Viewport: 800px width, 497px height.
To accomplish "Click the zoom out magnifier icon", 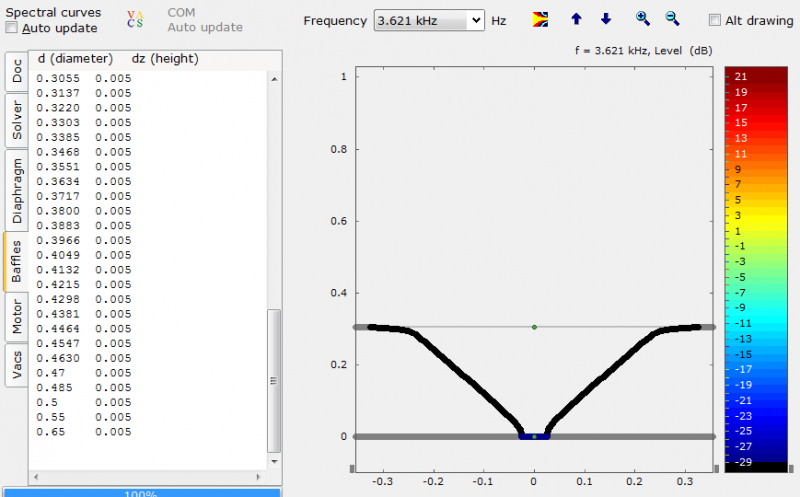I will click(672, 19).
